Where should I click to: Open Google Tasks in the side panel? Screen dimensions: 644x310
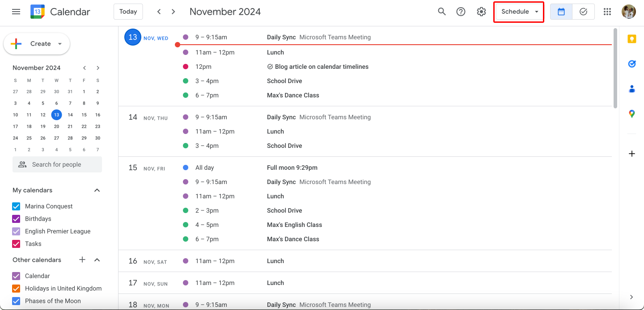coord(632,64)
